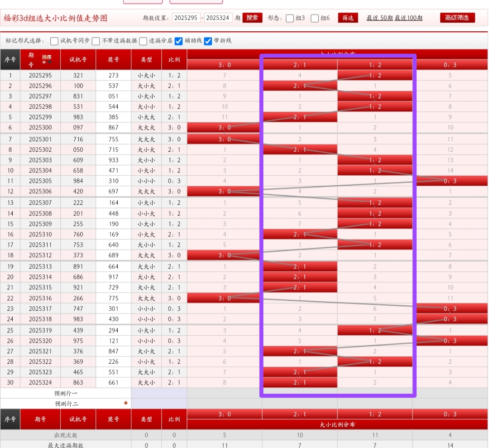Edit start period field 2025295
489x448 pixels.
[x=186, y=18]
